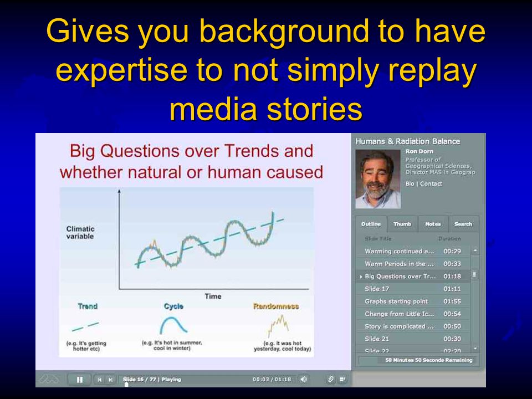
Task: Click the 'Ron Dorn' presenter name
Action: [420, 151]
